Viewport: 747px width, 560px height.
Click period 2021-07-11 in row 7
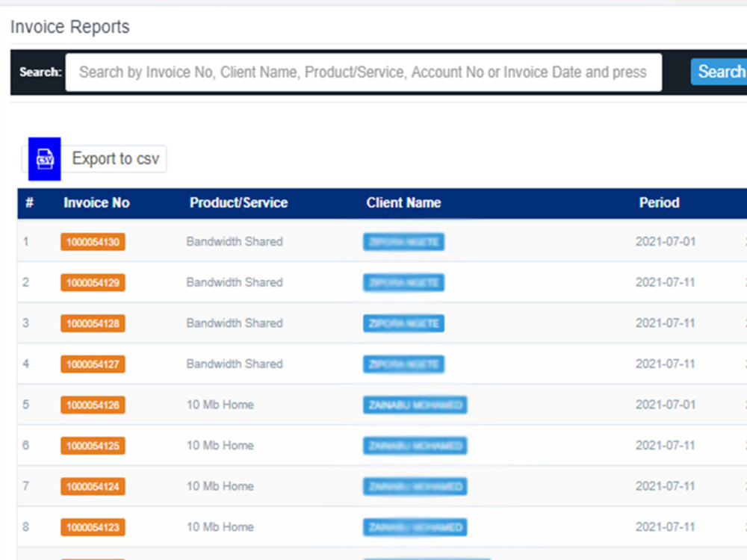[x=666, y=486]
